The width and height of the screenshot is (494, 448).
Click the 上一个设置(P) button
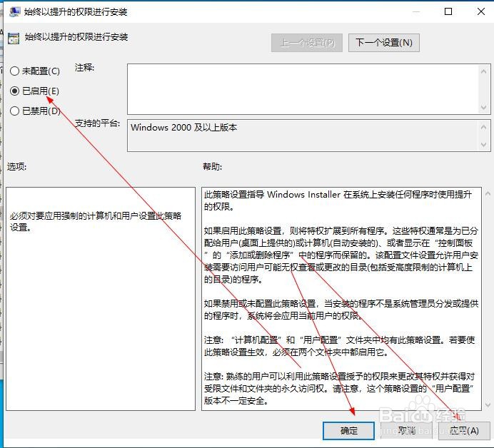306,43
